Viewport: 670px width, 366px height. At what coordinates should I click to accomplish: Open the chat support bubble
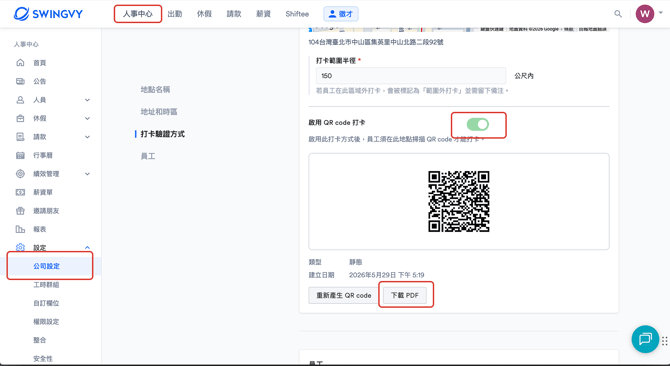pos(645,339)
